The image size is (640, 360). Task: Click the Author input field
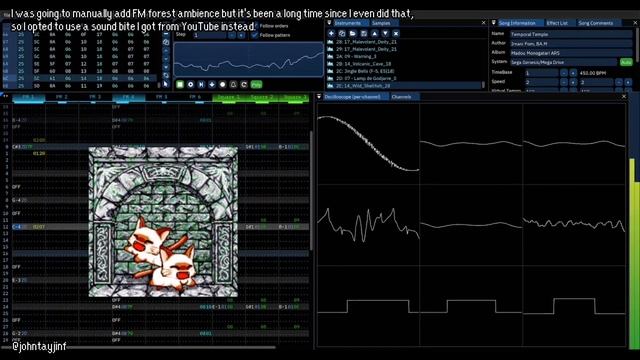(x=571, y=44)
